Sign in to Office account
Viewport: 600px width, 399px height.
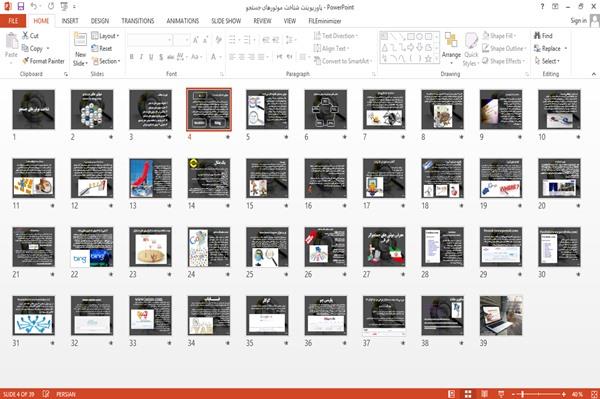click(578, 21)
